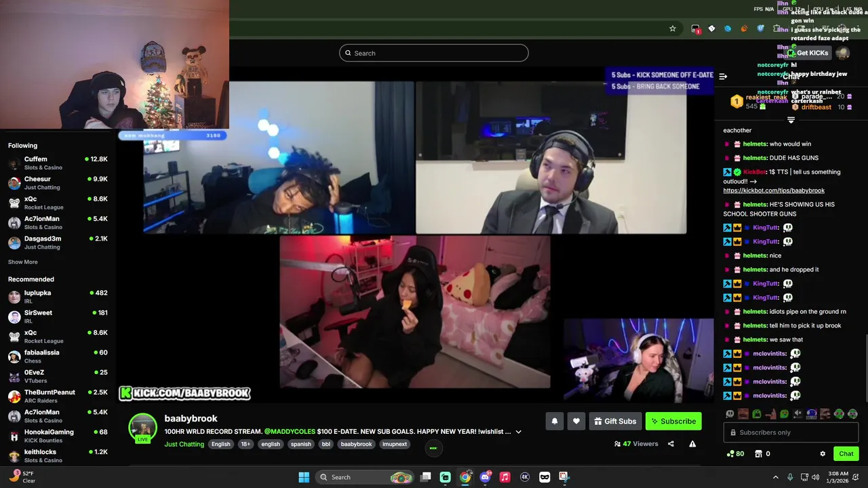Click the blue shield browser extension icon
Viewport: 868px width, 488px height.
[760, 28]
